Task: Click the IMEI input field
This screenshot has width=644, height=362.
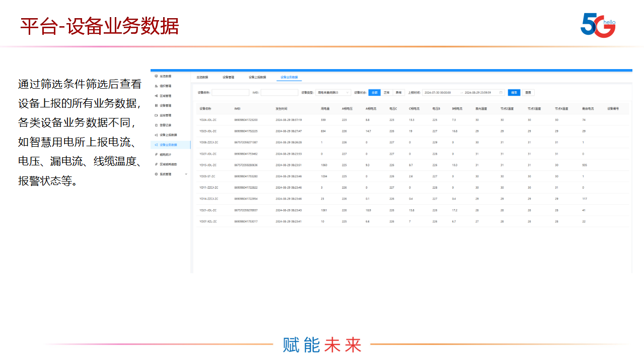Action: [279, 93]
